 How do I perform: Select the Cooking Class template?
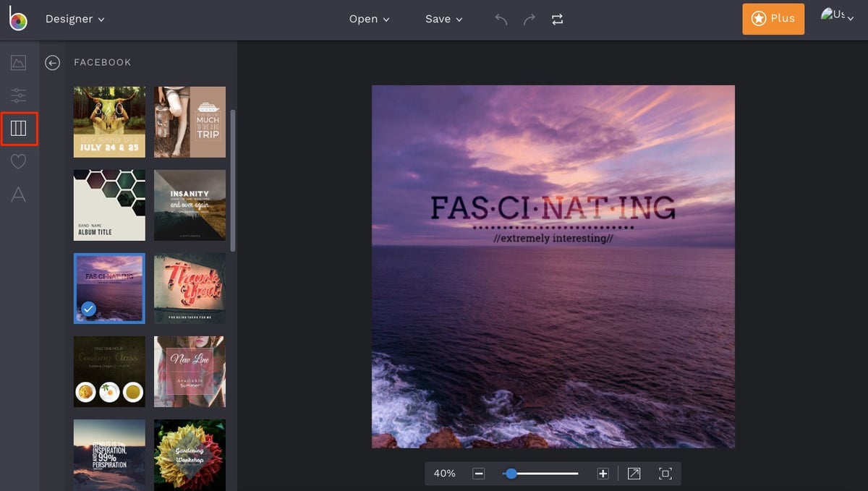click(x=109, y=372)
